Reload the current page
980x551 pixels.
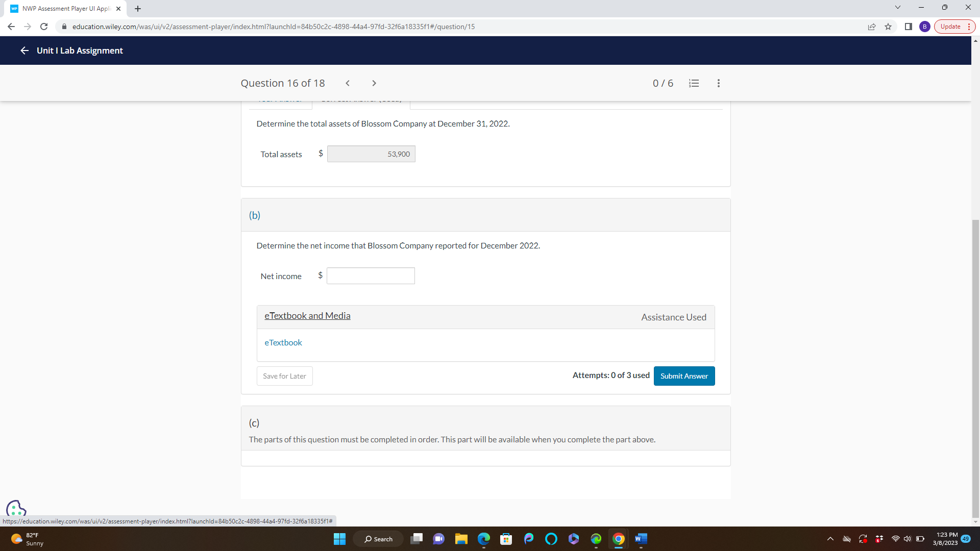[x=44, y=27]
